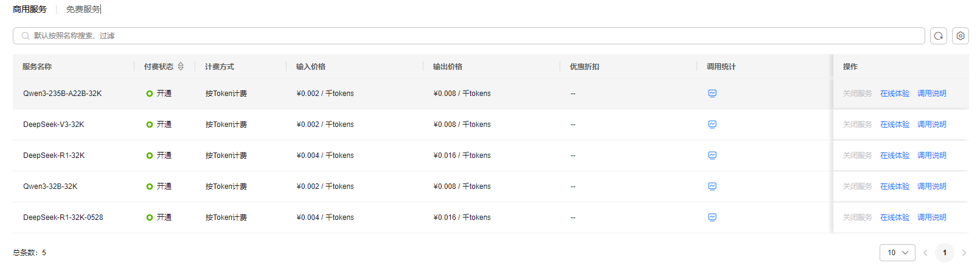Screen dimensions: 980x274
Task: Open the page size dropdown showing 10
Action: (897, 253)
